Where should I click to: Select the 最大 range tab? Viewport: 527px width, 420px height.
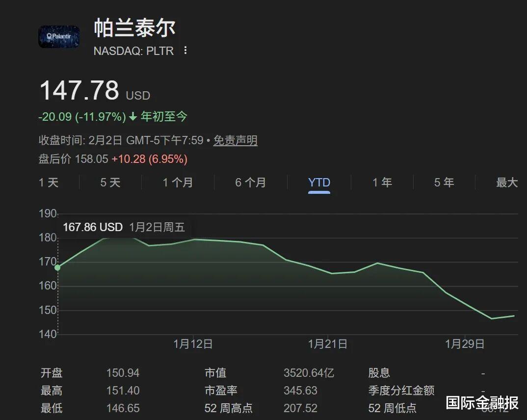507,183
